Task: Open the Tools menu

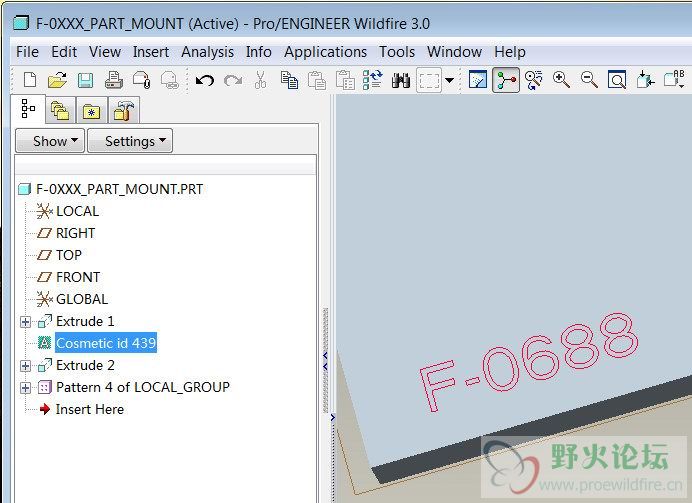Action: pos(397,52)
